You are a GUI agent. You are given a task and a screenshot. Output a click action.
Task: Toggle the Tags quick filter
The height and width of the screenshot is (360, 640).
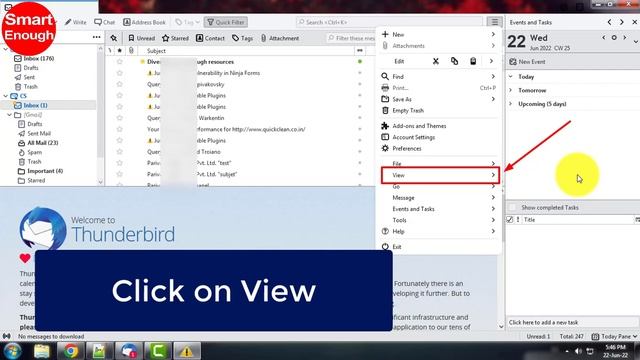click(242, 38)
